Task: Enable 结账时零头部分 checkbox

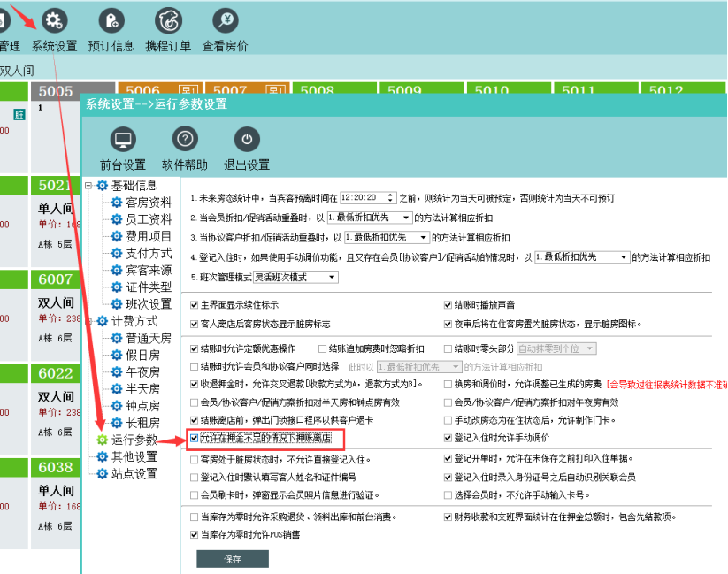Action: (x=448, y=348)
